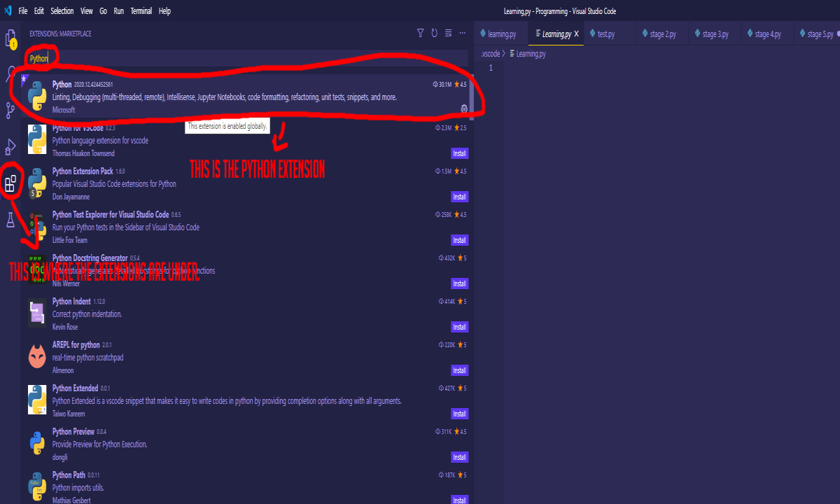This screenshot has width=840, height=504.
Task: Click the Python Extended extension icon
Action: [x=37, y=400]
